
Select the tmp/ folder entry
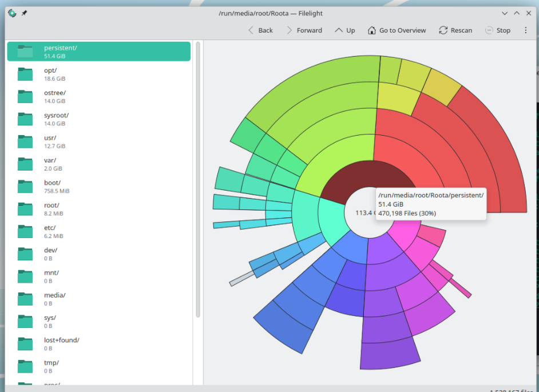point(98,367)
